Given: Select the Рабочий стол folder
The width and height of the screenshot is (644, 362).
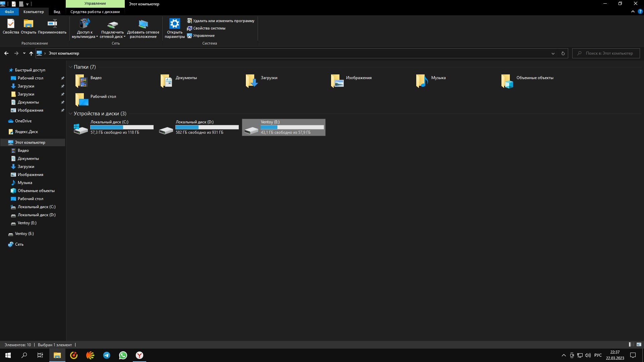Looking at the screenshot, I should (x=96, y=99).
